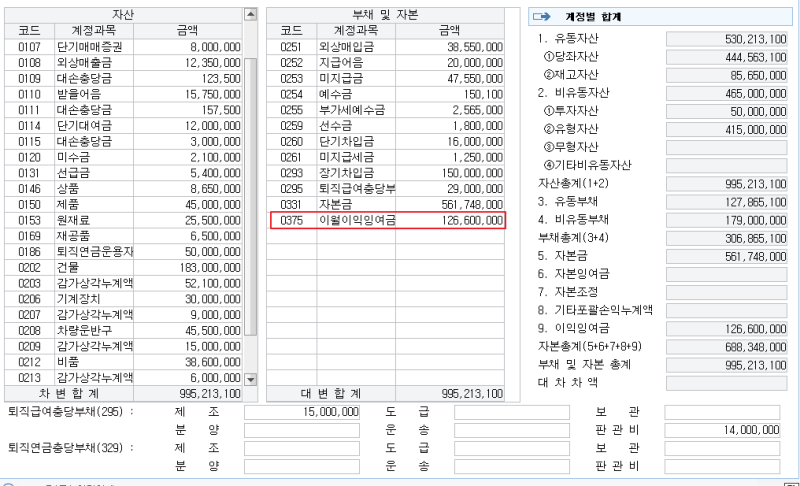This screenshot has height=486, width=800.
Task: Click the 퇴직급여충당부채(295) 보관 input field
Action: [x=722, y=412]
